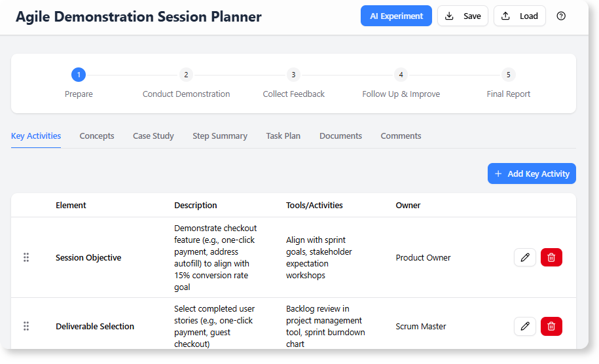Launch the AI Experiment feature

pos(396,16)
